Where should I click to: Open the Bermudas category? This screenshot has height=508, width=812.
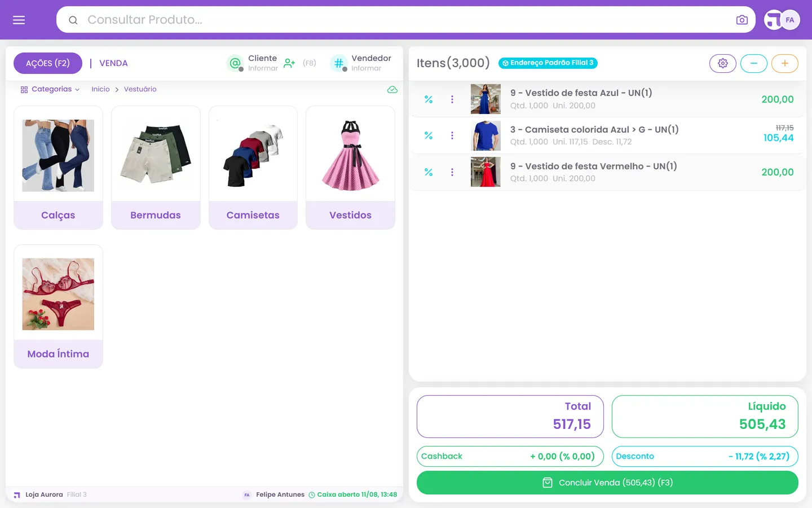coord(156,168)
